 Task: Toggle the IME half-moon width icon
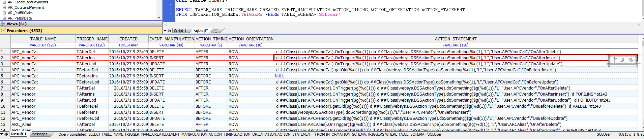[x=622, y=60]
